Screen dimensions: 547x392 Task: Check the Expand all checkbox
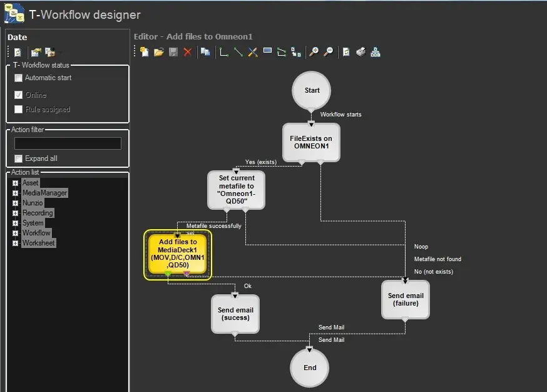click(19, 158)
